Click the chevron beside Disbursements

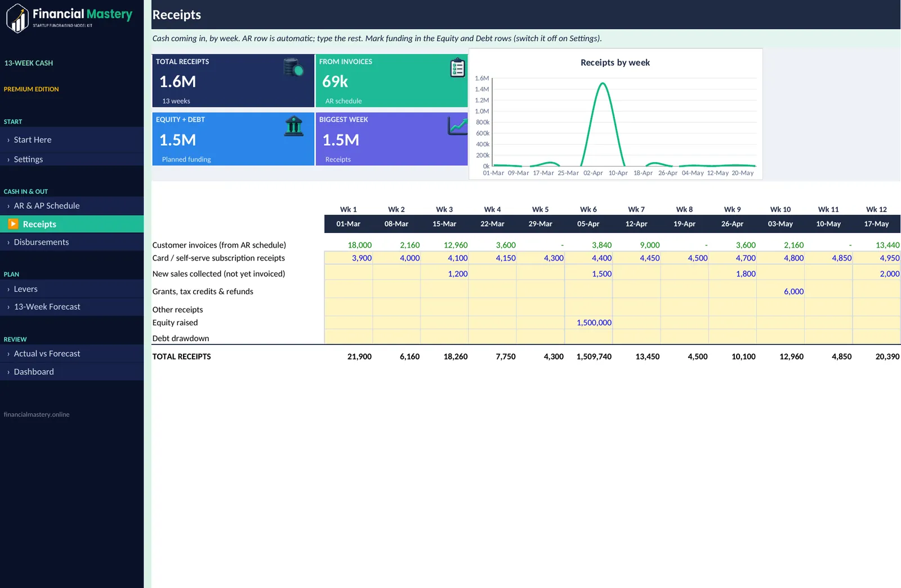point(8,243)
